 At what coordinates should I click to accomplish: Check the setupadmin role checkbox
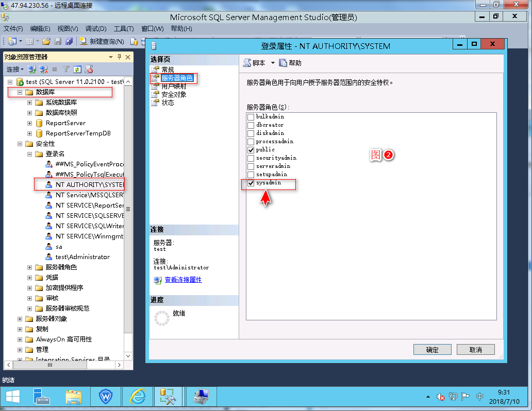point(251,175)
